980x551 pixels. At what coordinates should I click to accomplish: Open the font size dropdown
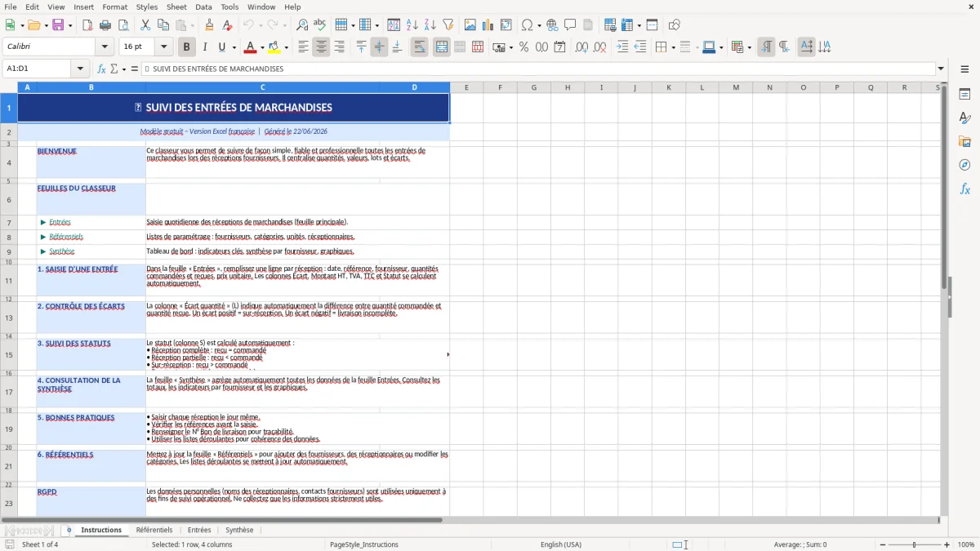pos(163,47)
